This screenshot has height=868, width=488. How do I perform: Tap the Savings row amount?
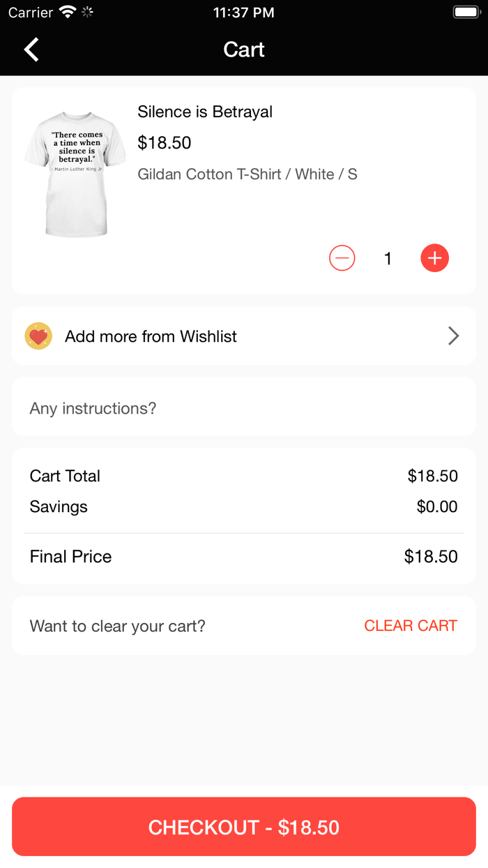point(436,507)
